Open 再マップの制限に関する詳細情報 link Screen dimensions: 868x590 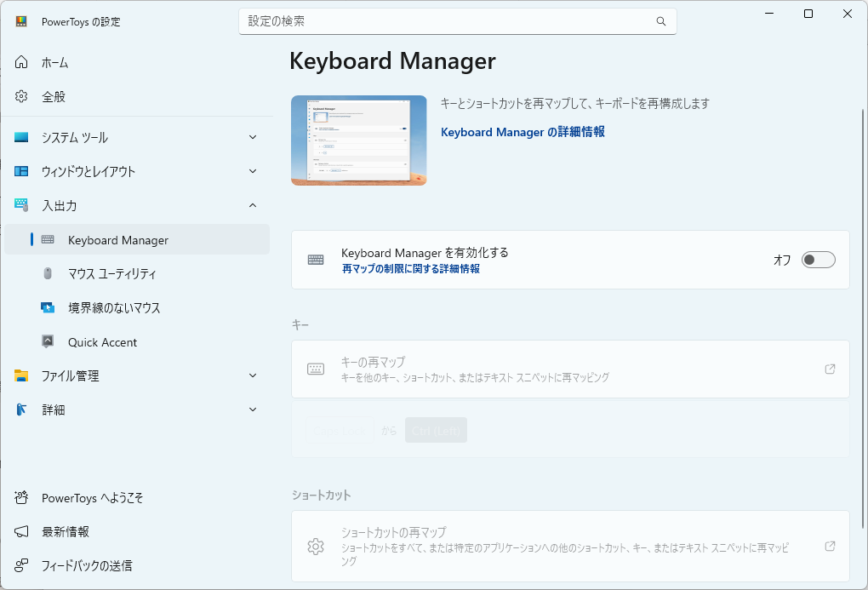[x=410, y=269]
